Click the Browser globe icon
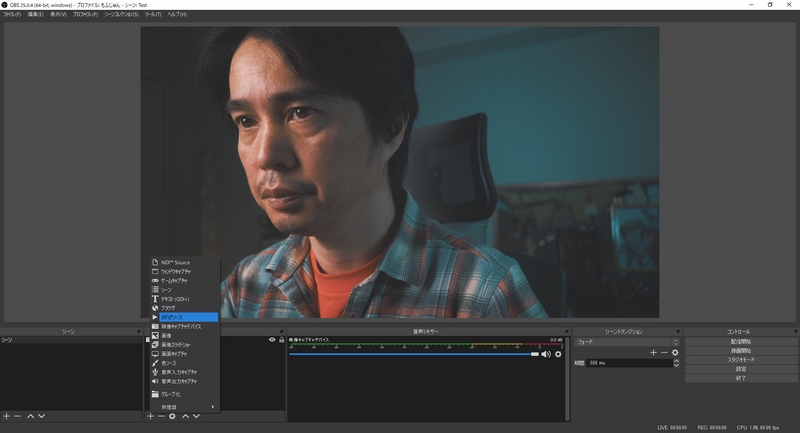Image resolution: width=800 pixels, height=433 pixels. click(x=155, y=308)
